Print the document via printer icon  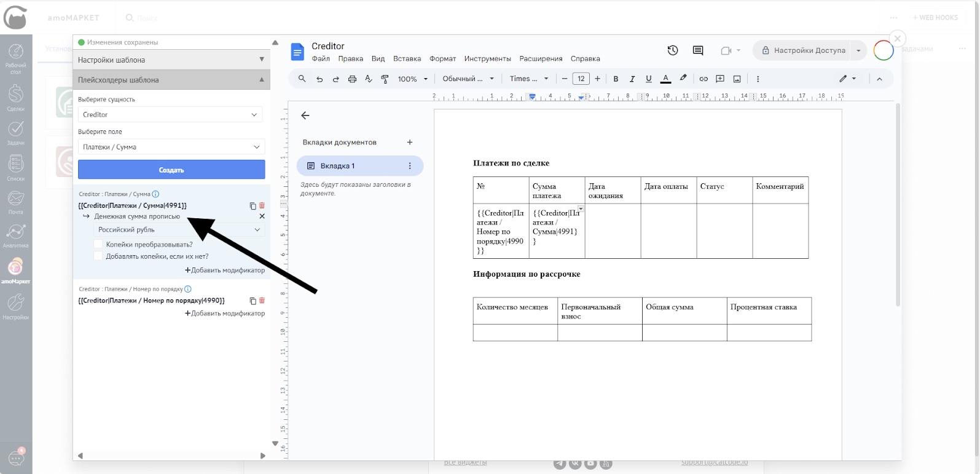click(352, 79)
